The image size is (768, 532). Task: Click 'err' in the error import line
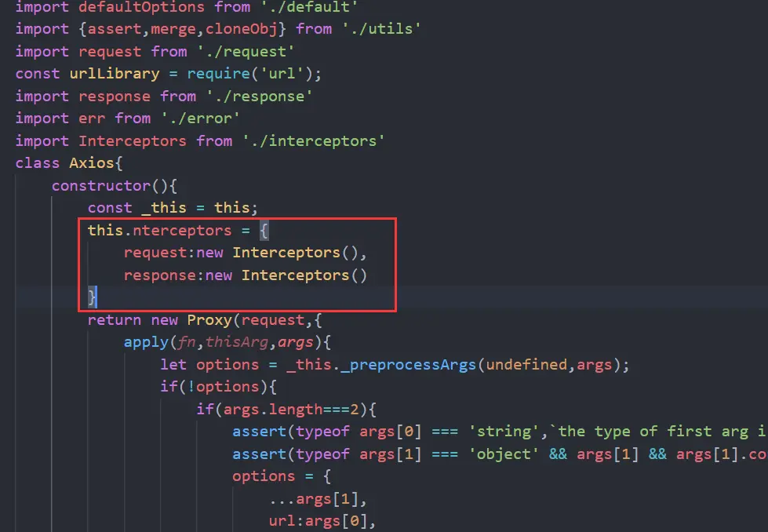pos(92,118)
